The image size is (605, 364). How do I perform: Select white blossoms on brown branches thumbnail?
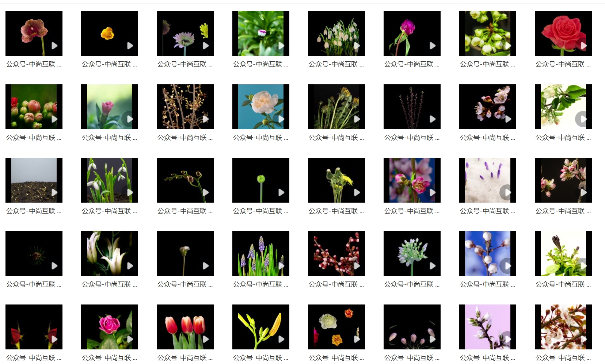(563, 327)
